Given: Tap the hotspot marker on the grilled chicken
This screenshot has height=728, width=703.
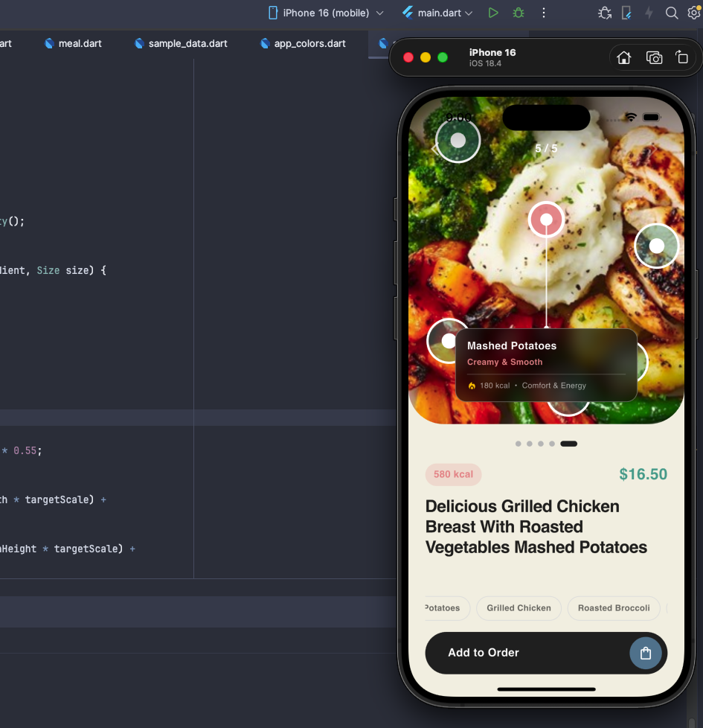Looking at the screenshot, I should click(x=656, y=246).
